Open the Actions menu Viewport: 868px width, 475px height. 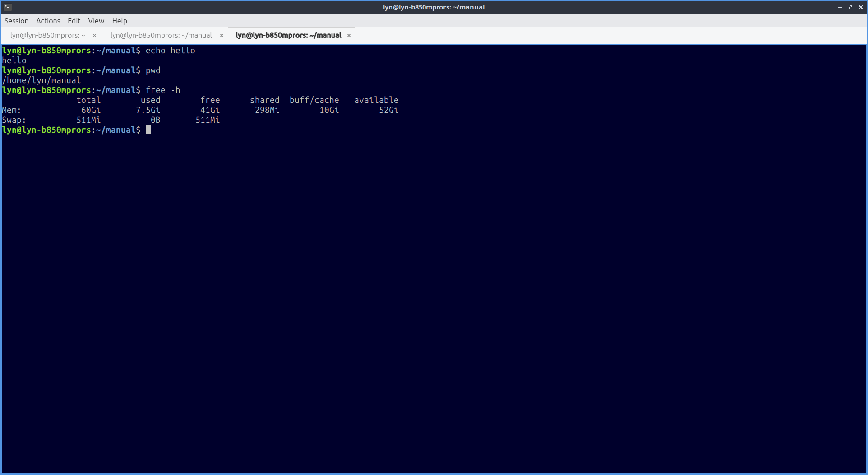(x=48, y=21)
